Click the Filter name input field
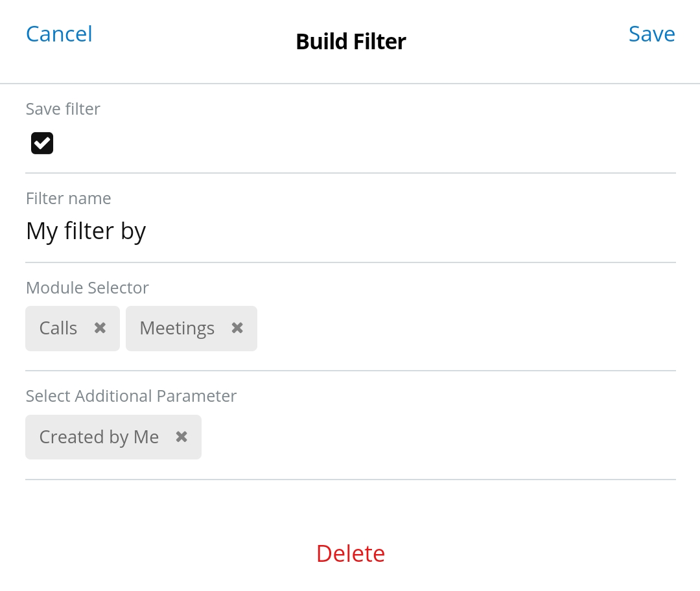 point(194,231)
